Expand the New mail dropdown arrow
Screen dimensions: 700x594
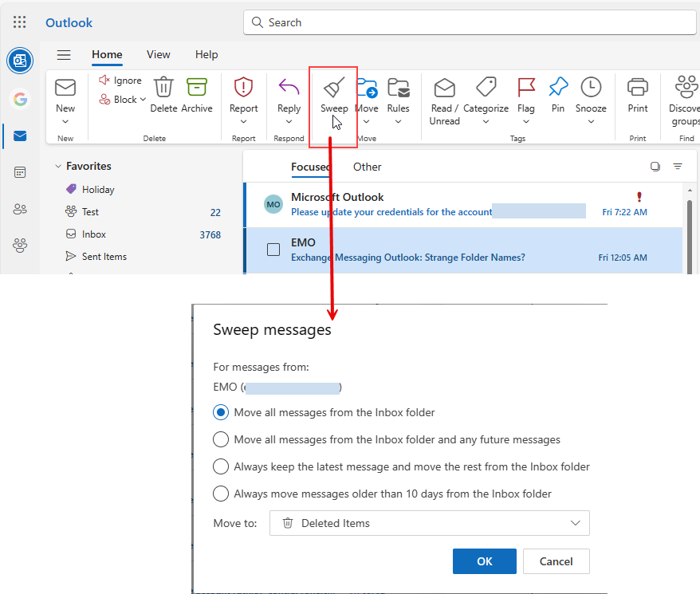coord(65,121)
